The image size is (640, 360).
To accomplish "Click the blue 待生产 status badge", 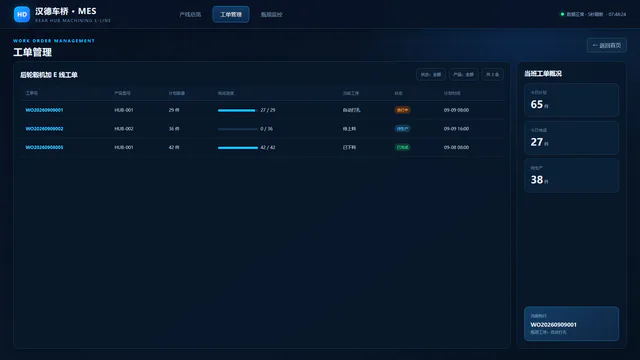I will click(402, 129).
